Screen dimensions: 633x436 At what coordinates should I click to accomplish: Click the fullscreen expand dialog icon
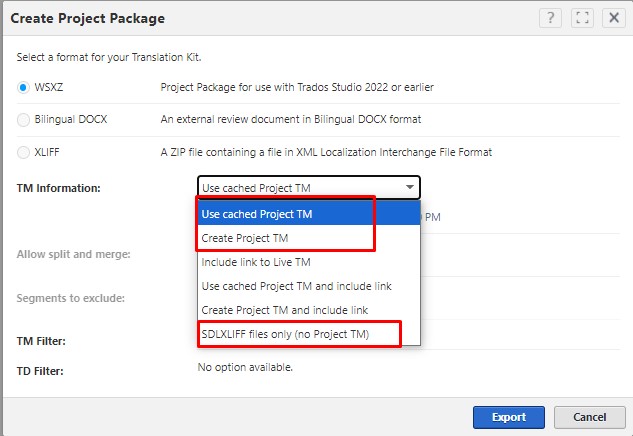click(582, 18)
